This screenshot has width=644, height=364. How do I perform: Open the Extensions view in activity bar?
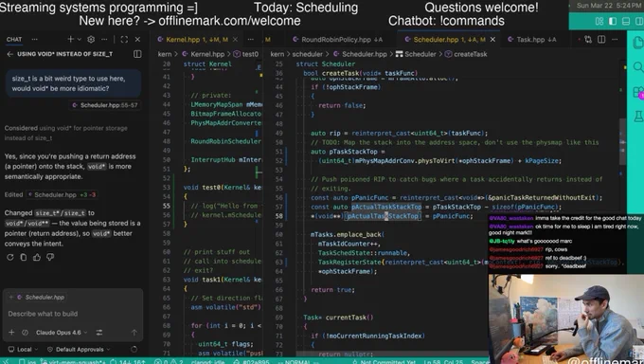637,92
